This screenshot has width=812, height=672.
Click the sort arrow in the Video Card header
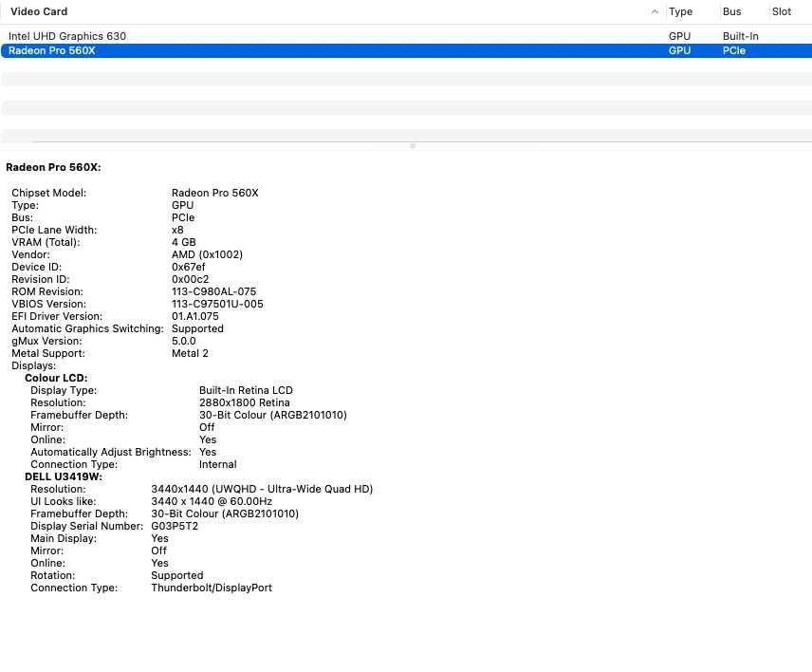point(655,11)
